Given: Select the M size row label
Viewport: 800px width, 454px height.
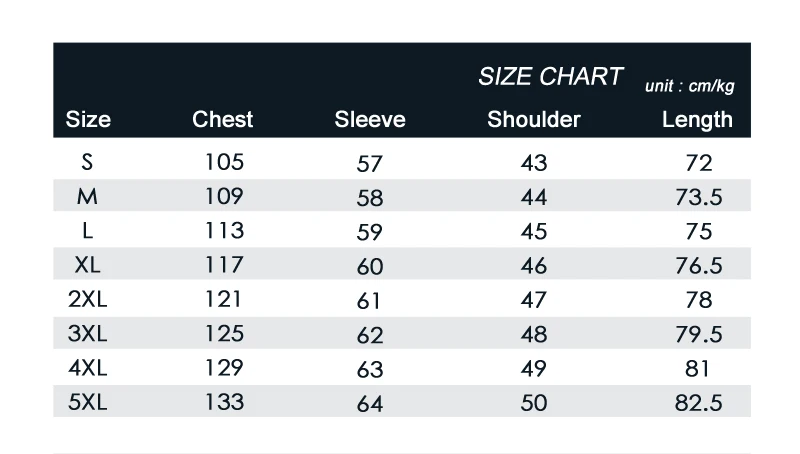Looking at the screenshot, I should pyautogui.click(x=87, y=196).
